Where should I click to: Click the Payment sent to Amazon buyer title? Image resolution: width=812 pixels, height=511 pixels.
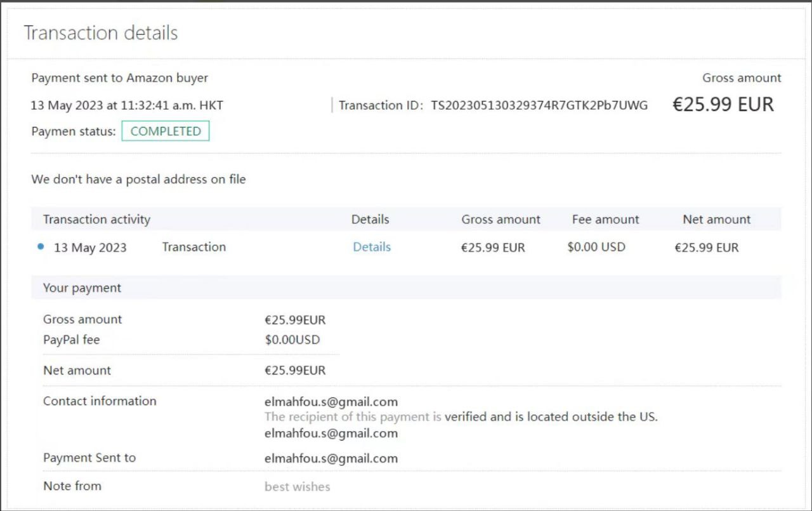[x=119, y=78]
